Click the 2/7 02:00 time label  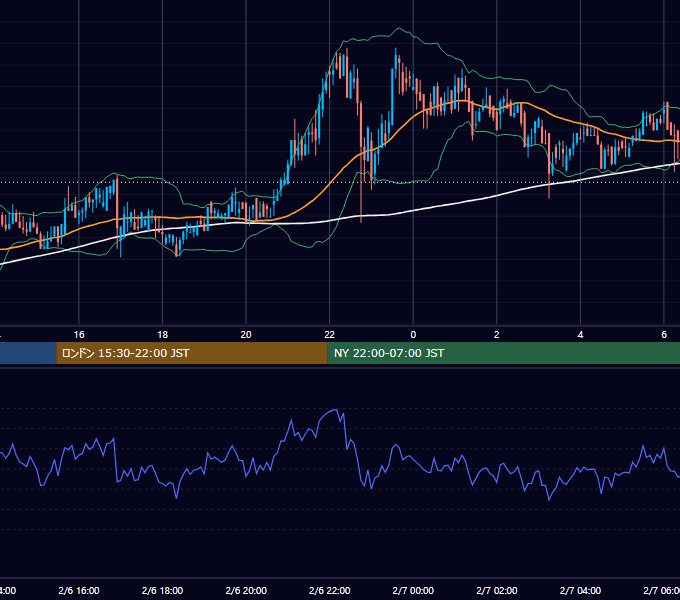point(497,590)
